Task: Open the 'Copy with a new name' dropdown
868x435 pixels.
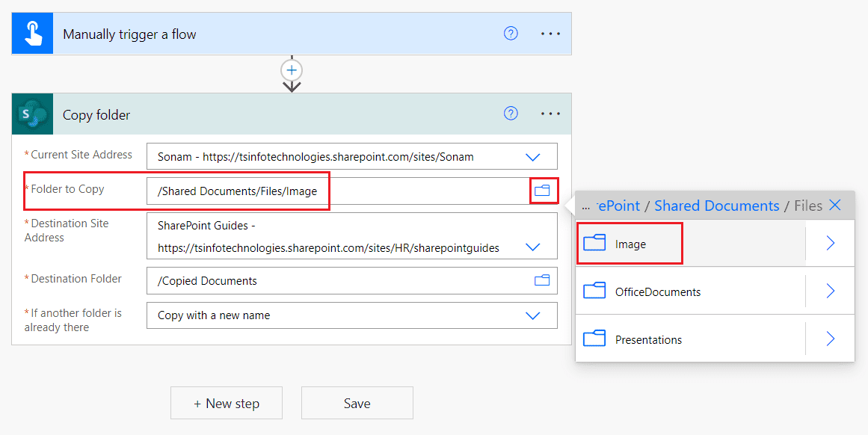Action: [533, 315]
